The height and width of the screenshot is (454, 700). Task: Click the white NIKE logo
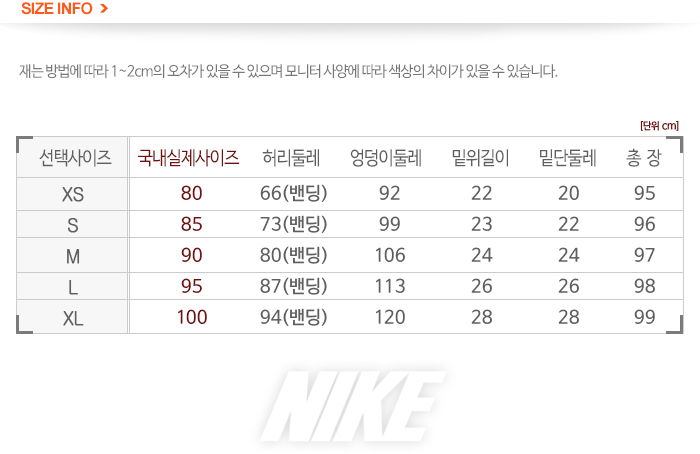pos(352,406)
